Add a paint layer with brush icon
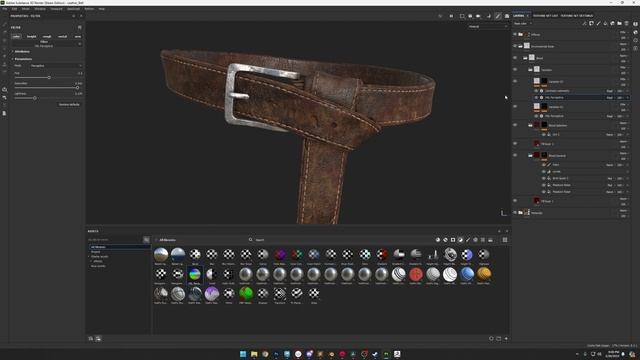This screenshot has height=360, width=640. pos(598,24)
